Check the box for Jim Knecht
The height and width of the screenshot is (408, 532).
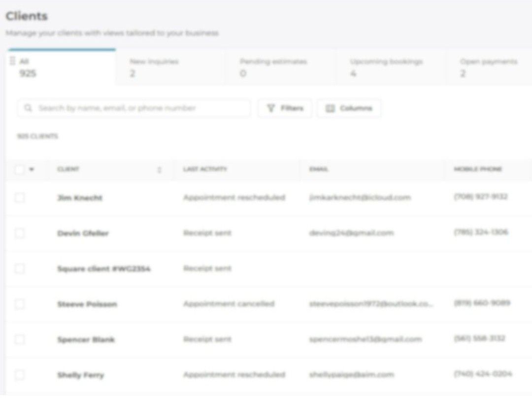(19, 197)
